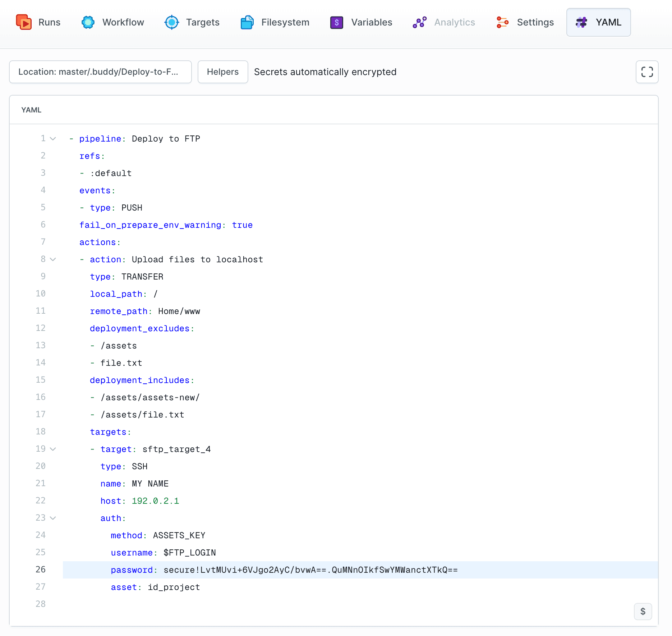Open the Analytics graph icon

(x=419, y=22)
